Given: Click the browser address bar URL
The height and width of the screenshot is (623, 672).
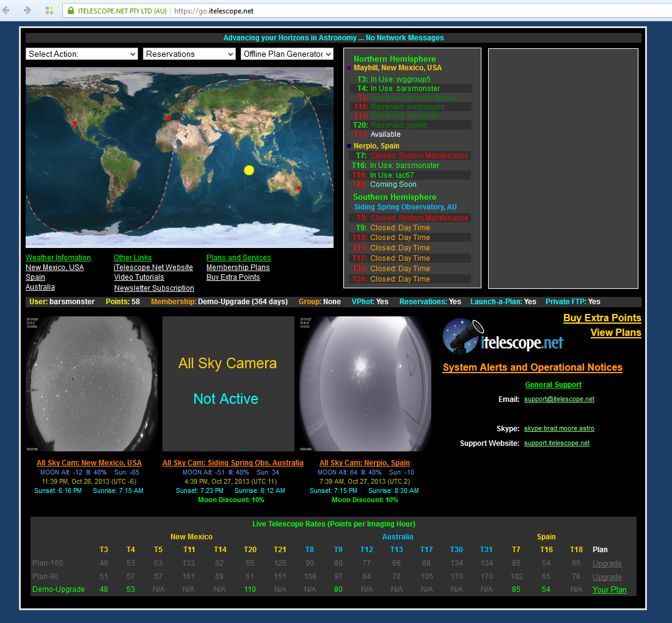Looking at the screenshot, I should point(214,11).
